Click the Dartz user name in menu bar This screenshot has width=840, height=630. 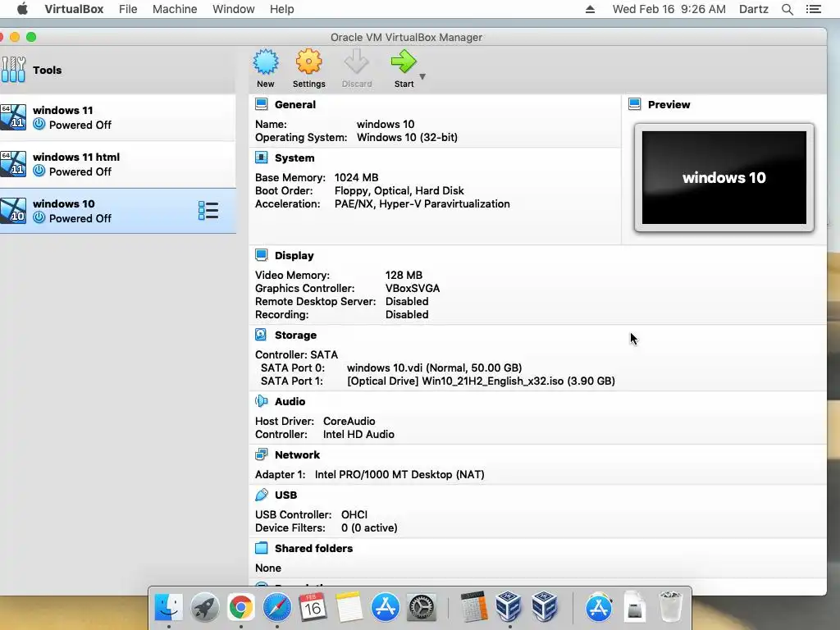tap(754, 9)
